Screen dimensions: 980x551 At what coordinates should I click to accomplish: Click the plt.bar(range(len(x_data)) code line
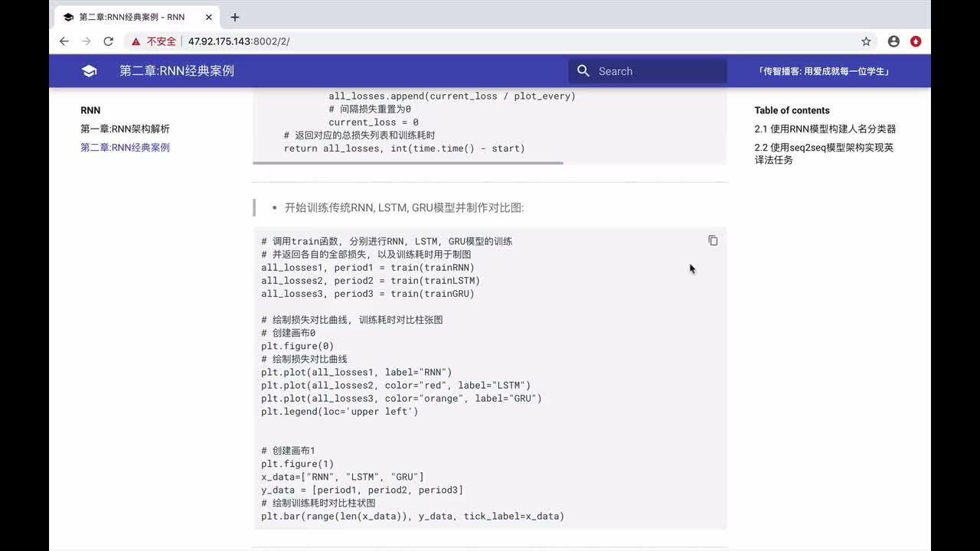413,516
